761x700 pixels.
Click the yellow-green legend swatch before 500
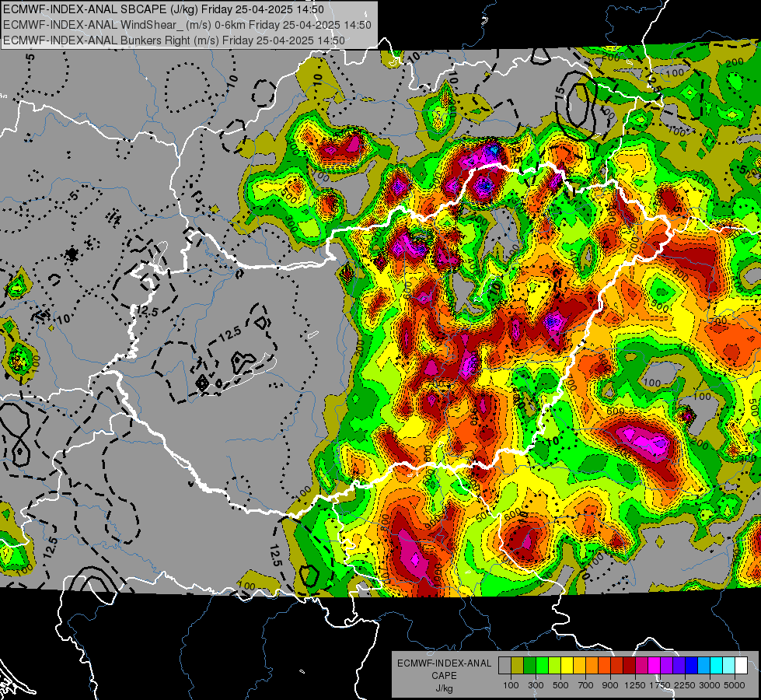tap(555, 665)
